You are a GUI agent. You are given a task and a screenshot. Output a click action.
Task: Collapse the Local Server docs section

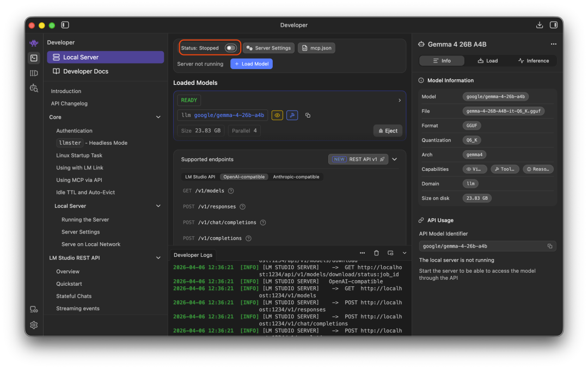coord(158,206)
